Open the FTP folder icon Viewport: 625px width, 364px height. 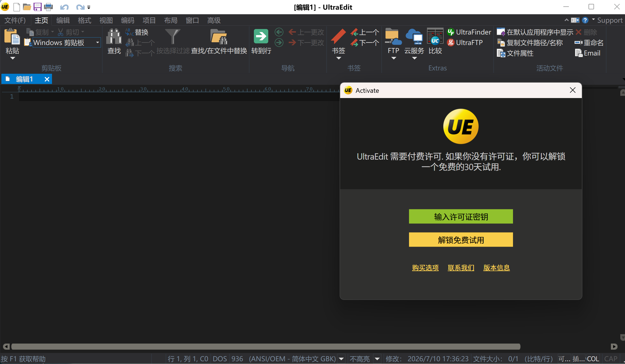(393, 36)
